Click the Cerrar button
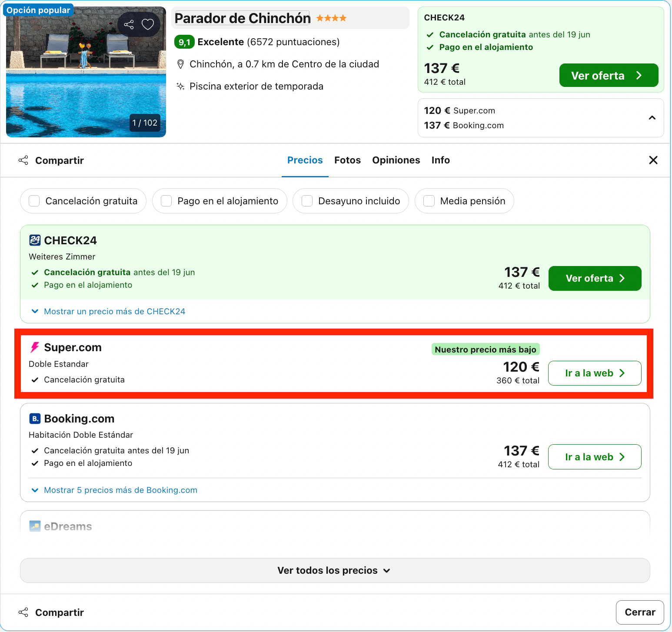The width and height of the screenshot is (672, 632). pos(640,612)
